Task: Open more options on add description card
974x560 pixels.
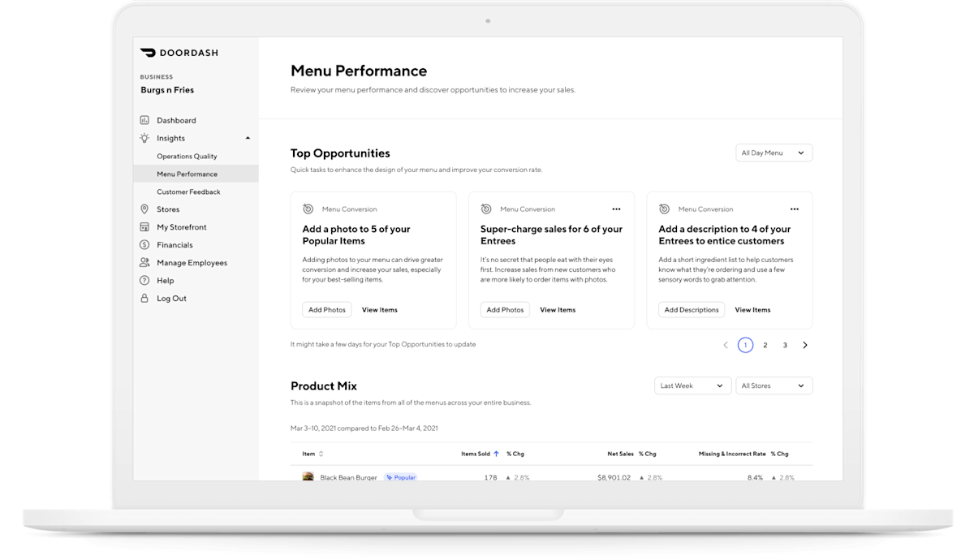Action: click(795, 209)
